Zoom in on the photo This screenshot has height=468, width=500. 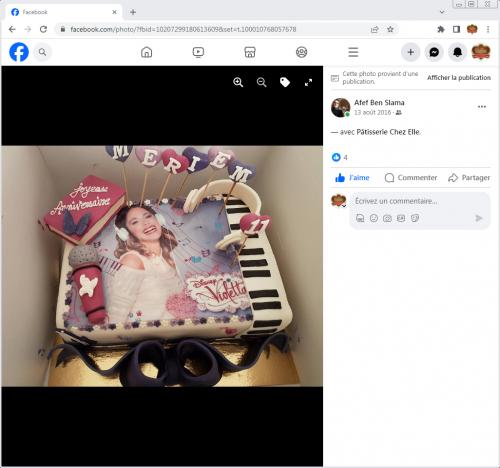pyautogui.click(x=238, y=82)
